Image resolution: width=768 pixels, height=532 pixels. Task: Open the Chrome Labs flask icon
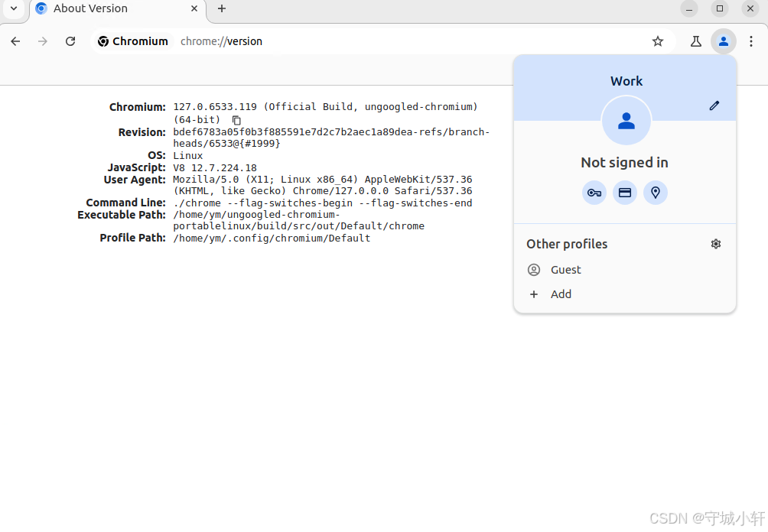pos(695,41)
